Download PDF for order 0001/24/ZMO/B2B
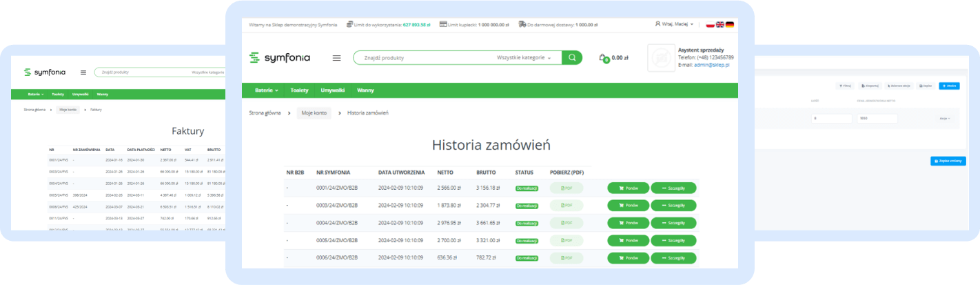 click(566, 188)
